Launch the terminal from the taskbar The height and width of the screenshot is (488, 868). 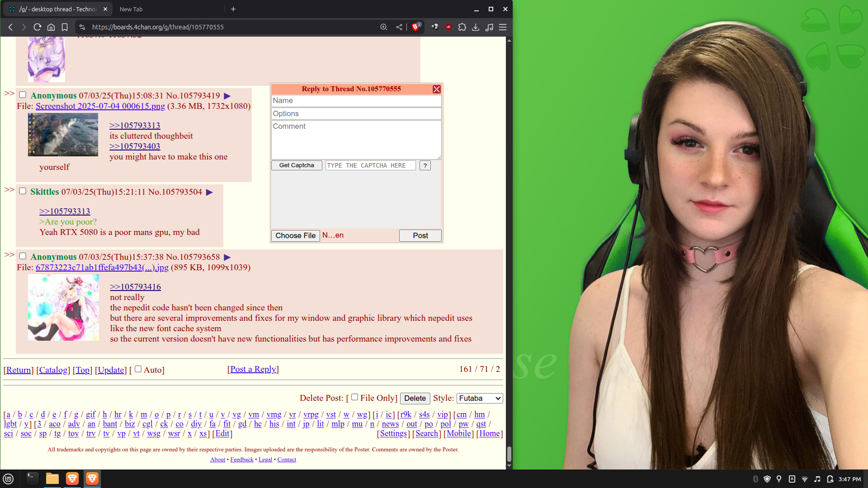pos(32,479)
